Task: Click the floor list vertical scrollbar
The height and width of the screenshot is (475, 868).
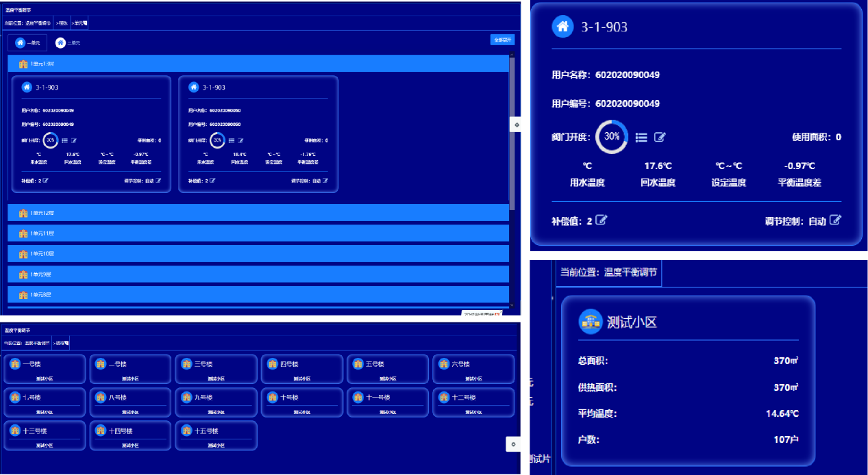Action: [512, 137]
